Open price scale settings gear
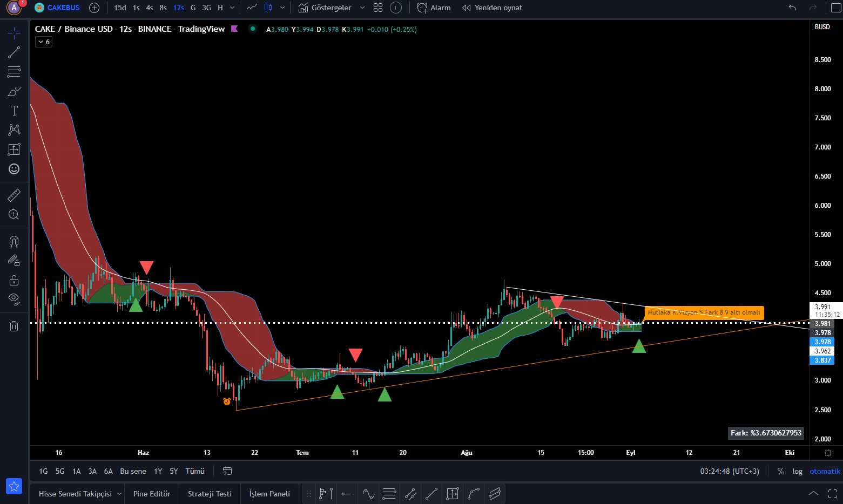 coord(828,453)
